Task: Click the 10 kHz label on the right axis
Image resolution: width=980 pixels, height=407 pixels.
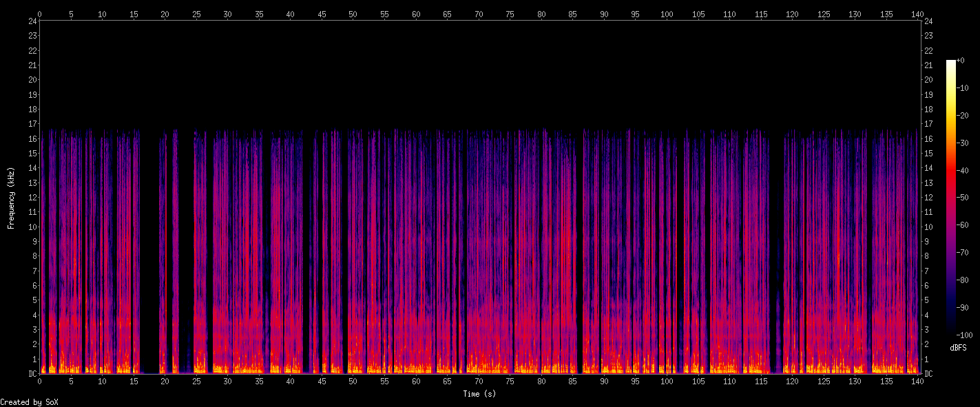Action: click(928, 227)
